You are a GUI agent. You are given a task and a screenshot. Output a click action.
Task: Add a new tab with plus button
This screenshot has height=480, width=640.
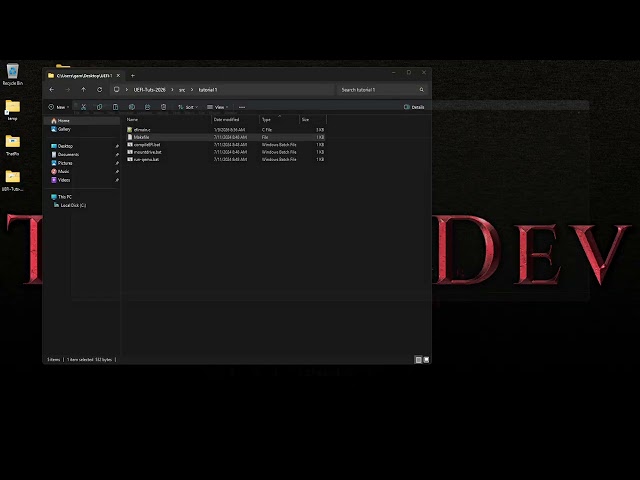click(133, 76)
